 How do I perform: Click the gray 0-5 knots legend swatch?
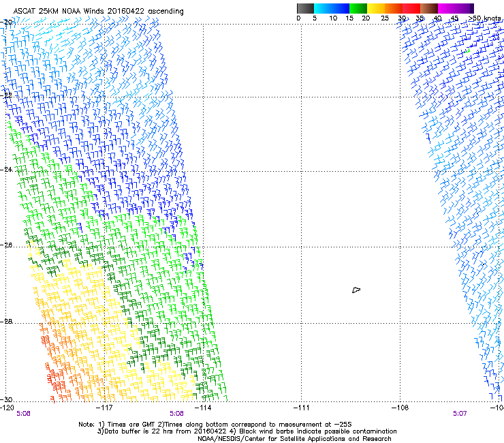pos(305,8)
